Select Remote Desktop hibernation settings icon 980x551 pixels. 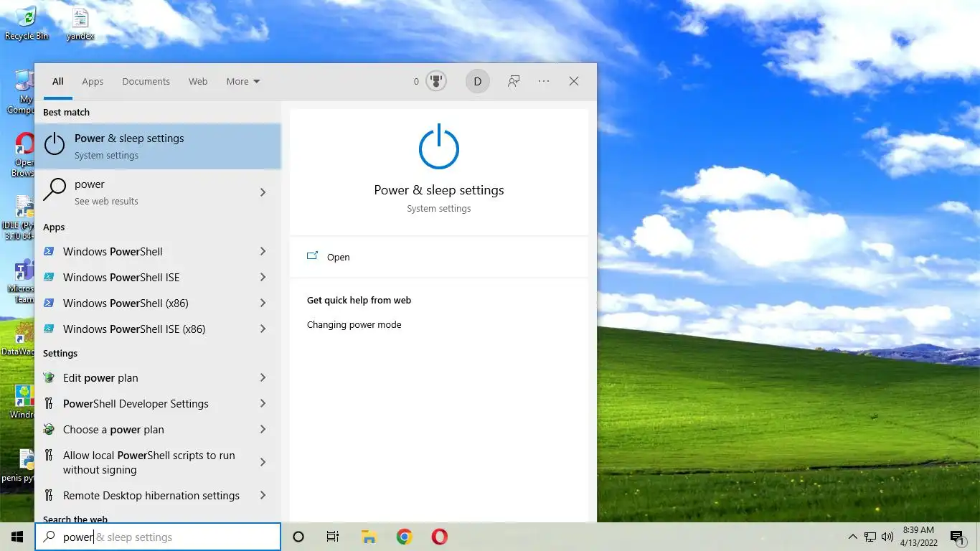coord(49,495)
